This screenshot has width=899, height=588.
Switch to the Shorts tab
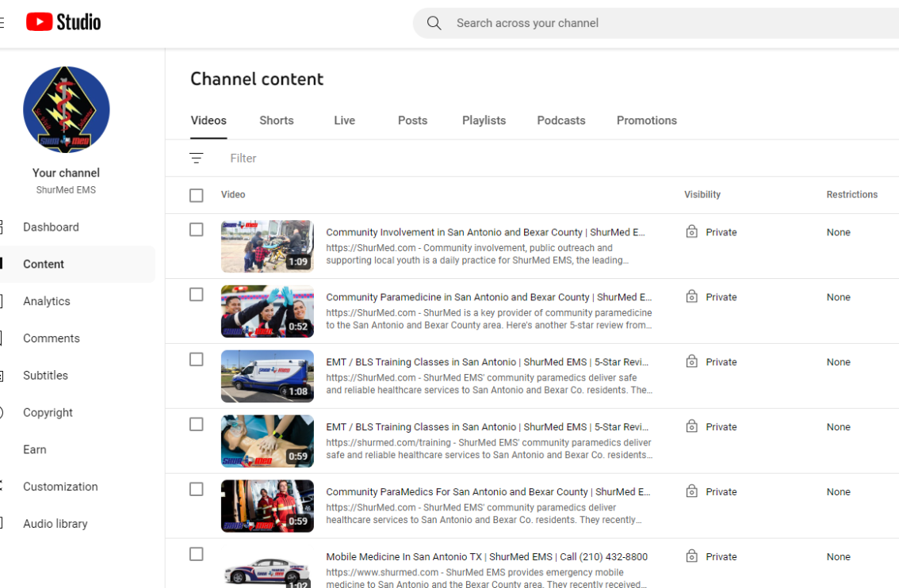pyautogui.click(x=276, y=120)
